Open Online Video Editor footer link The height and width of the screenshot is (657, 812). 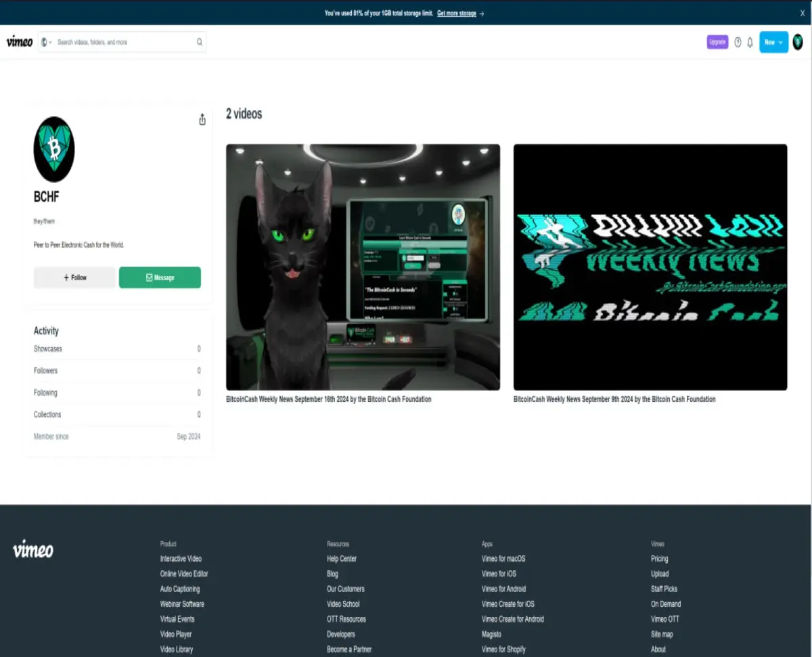[x=184, y=574]
